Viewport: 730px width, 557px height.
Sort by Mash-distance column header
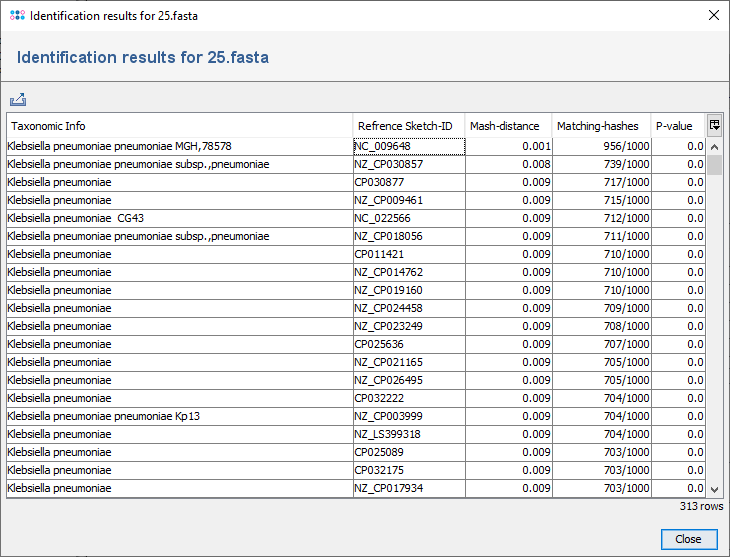[x=507, y=126]
